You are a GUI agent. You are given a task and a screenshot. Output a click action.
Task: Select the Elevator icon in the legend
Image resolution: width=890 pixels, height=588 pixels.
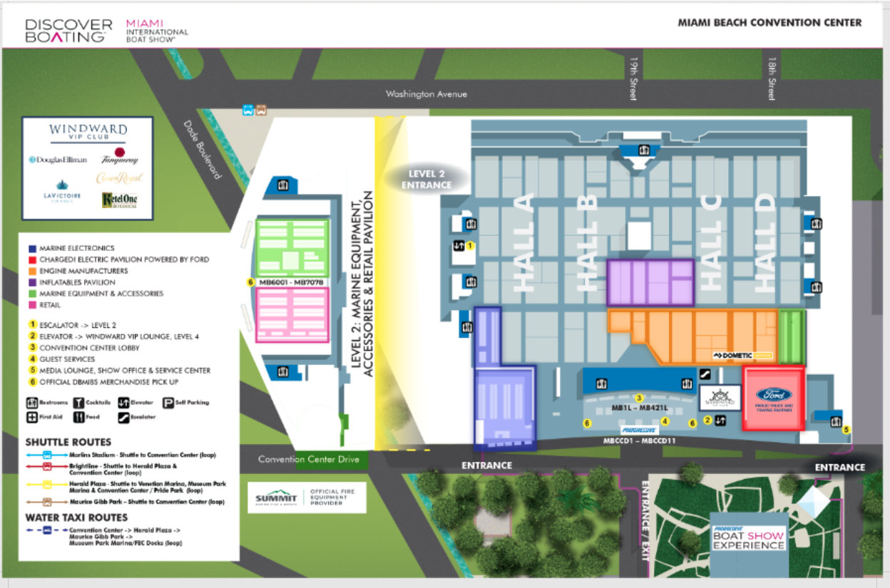point(123,403)
